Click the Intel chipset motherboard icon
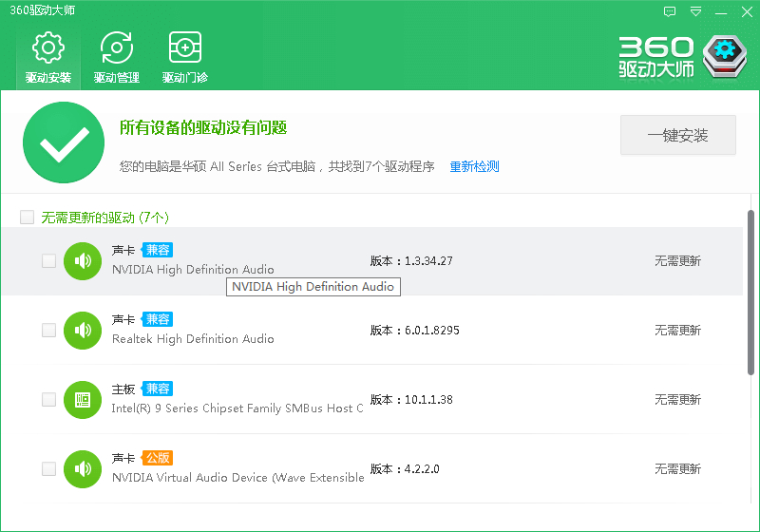The width and height of the screenshot is (760, 532). pyautogui.click(x=83, y=400)
